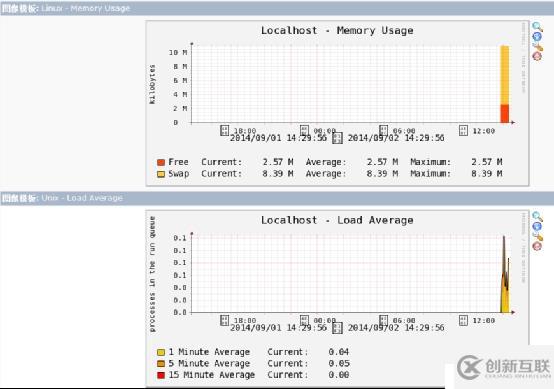Viewport: 554px width, 389px height.
Task: Click the Swap legend color square
Action: pos(161,174)
